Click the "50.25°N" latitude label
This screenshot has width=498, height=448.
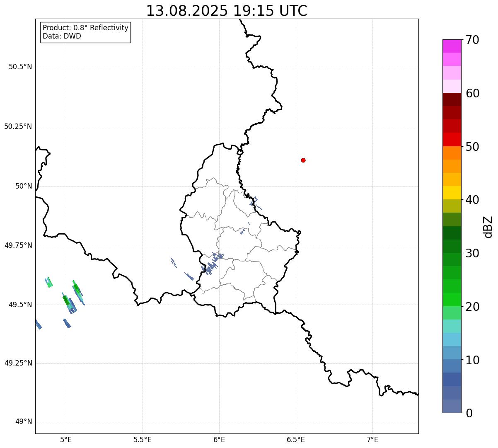pyautogui.click(x=18, y=126)
